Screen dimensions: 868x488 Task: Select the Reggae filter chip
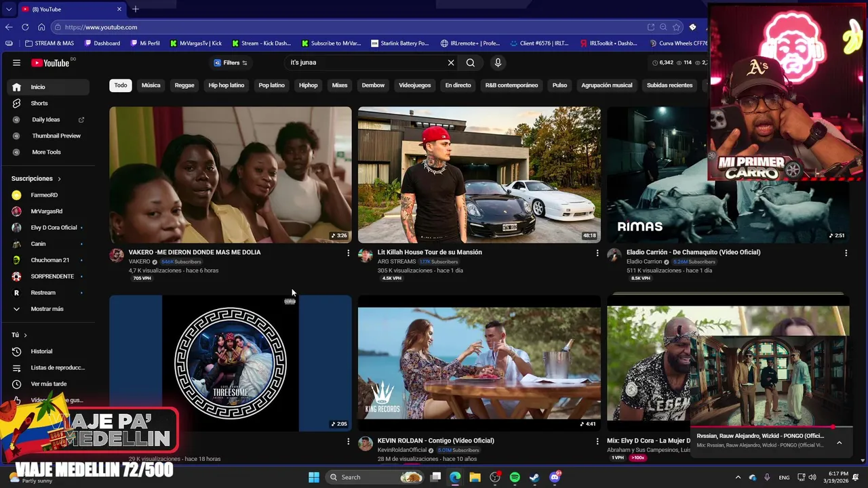[184, 85]
